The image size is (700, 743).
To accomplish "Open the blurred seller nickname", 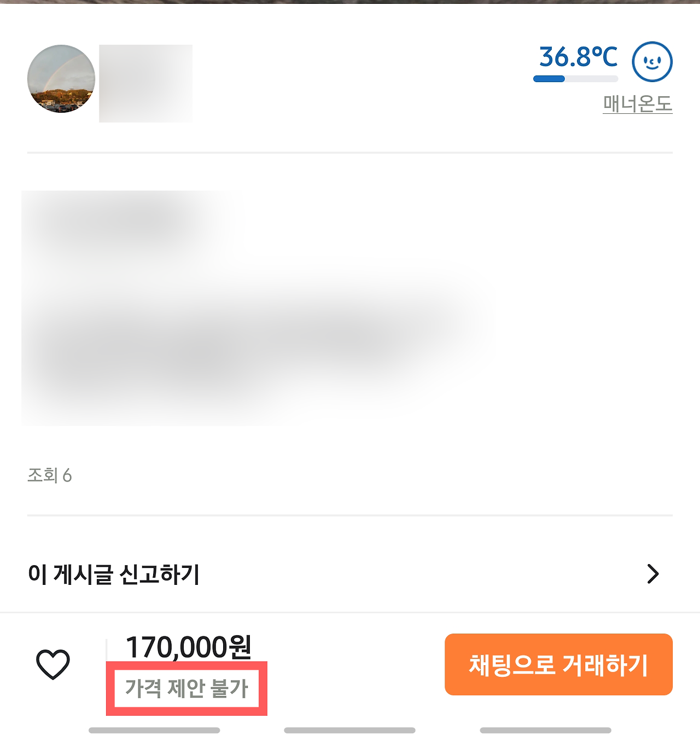I will [x=145, y=83].
